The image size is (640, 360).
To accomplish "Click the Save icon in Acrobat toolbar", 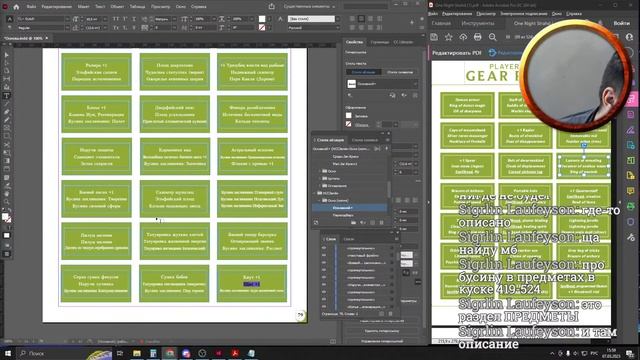I will 434,37.
